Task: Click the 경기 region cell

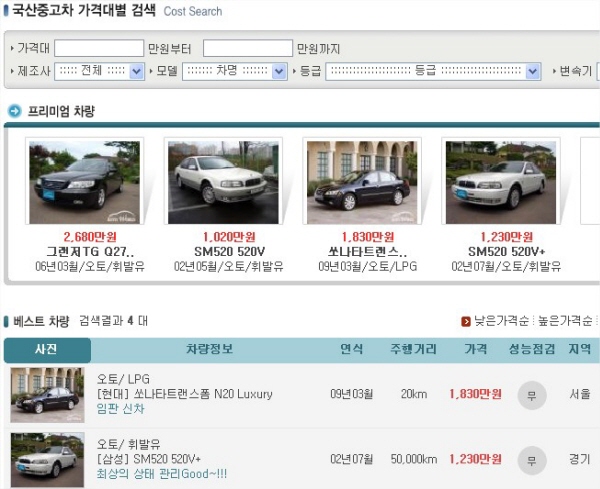Action: click(x=579, y=459)
